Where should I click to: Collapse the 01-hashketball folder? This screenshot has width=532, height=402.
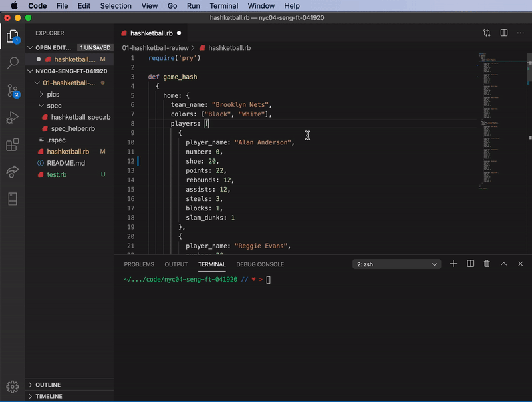click(x=37, y=83)
